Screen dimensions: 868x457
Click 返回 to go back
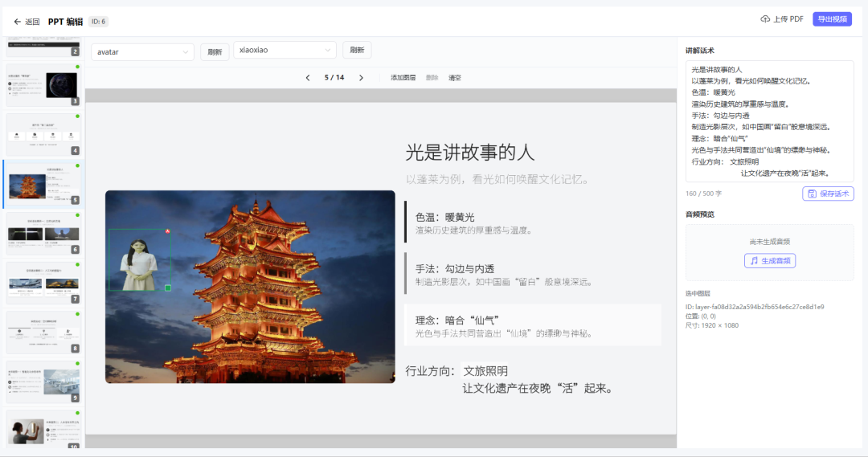(x=27, y=22)
